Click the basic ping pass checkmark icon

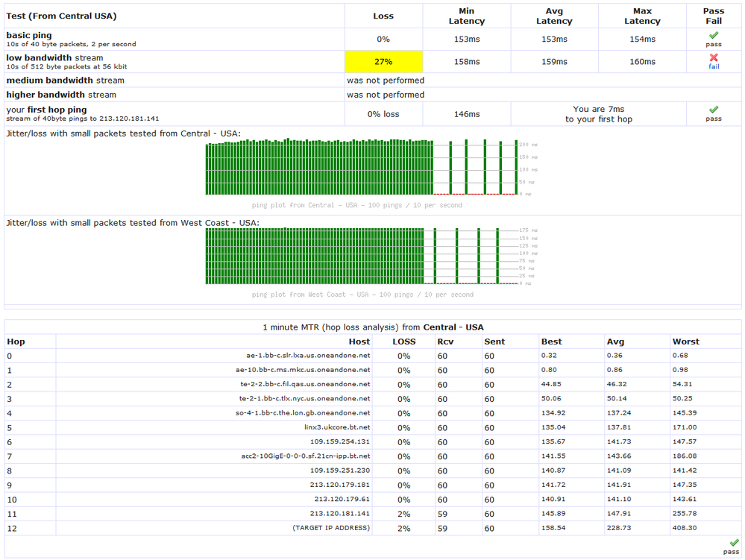[714, 35]
